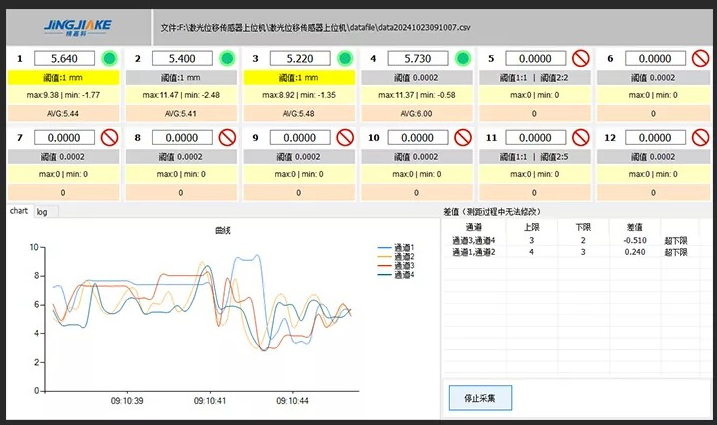Click channel 12's red prohibited icon
This screenshot has width=717, height=425.
tap(700, 138)
